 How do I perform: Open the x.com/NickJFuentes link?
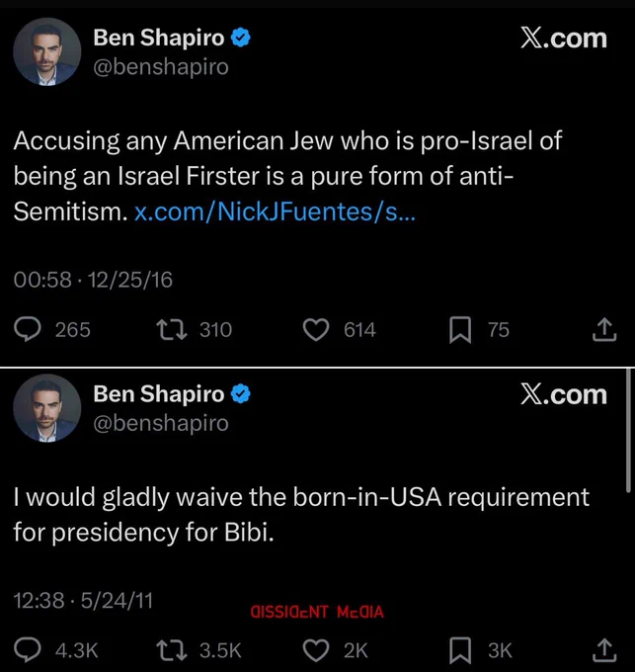tap(275, 211)
